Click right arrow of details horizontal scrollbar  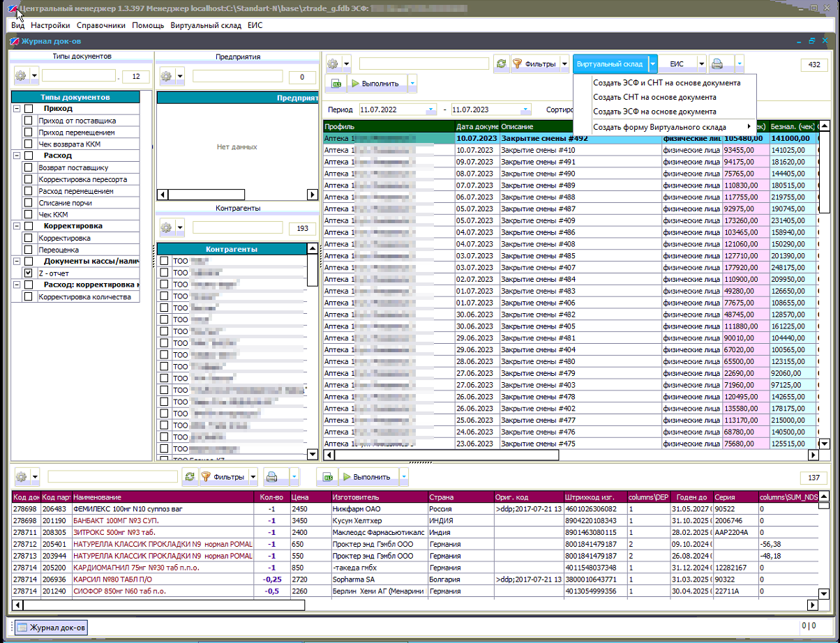(813, 606)
